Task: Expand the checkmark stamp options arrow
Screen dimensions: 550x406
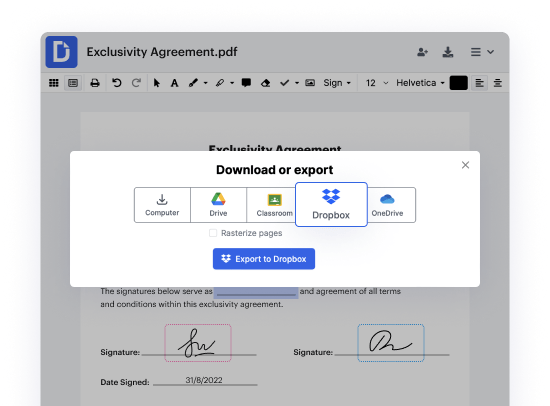Action: (x=297, y=83)
